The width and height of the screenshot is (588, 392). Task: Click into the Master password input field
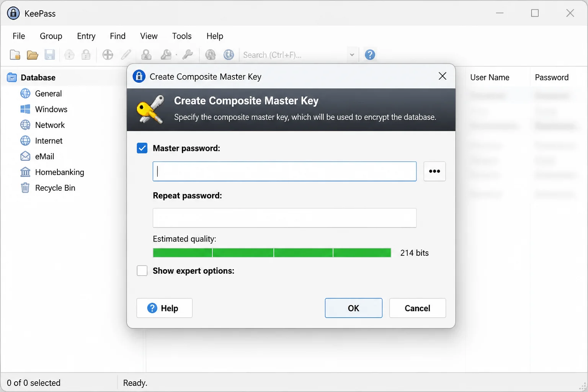[x=284, y=171]
